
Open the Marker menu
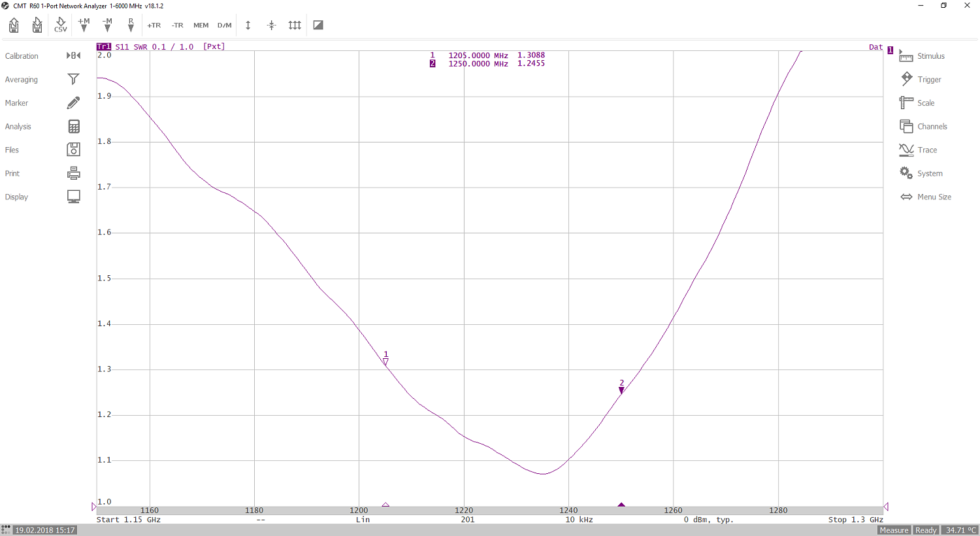[x=43, y=103]
